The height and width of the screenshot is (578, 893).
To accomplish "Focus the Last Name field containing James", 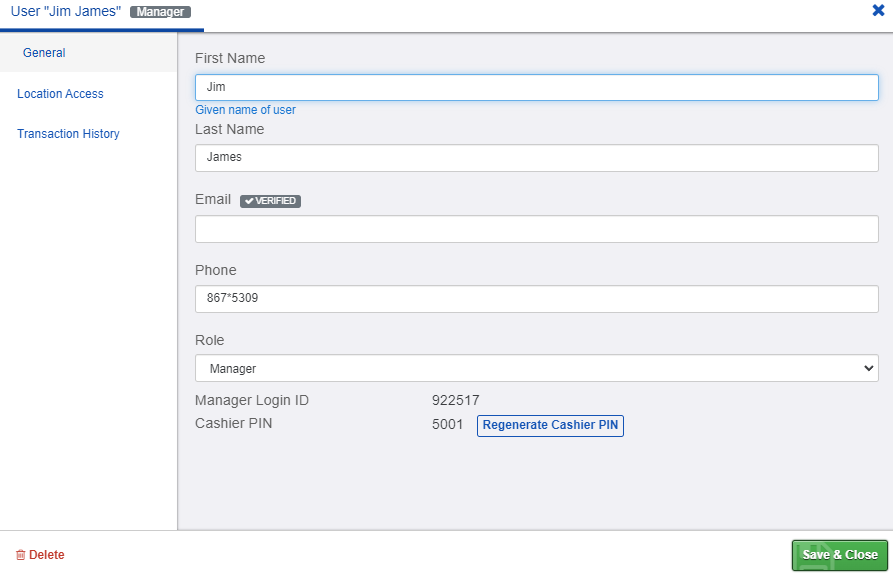I will click(x=536, y=157).
